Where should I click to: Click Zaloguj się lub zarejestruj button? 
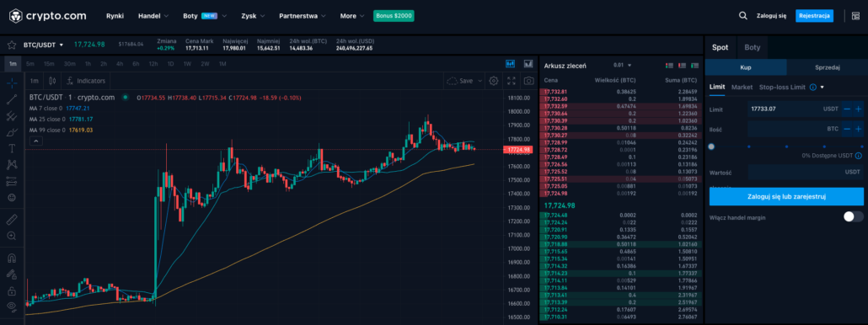786,196
